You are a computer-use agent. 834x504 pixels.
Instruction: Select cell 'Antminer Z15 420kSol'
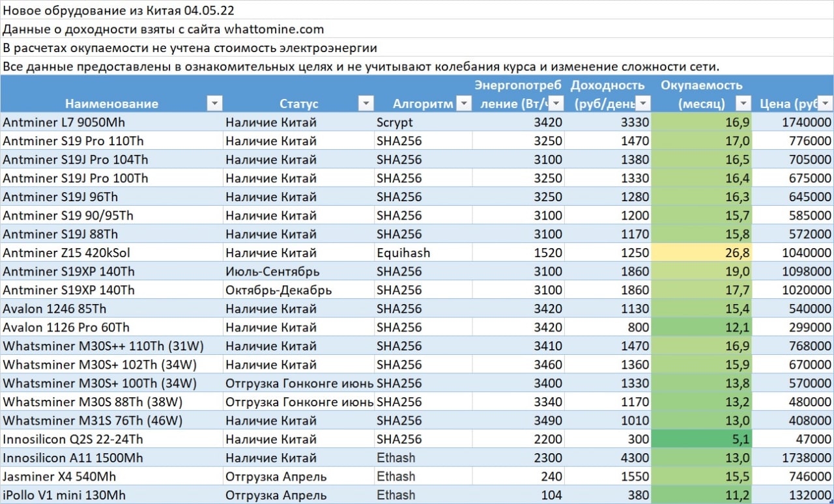click(111, 253)
